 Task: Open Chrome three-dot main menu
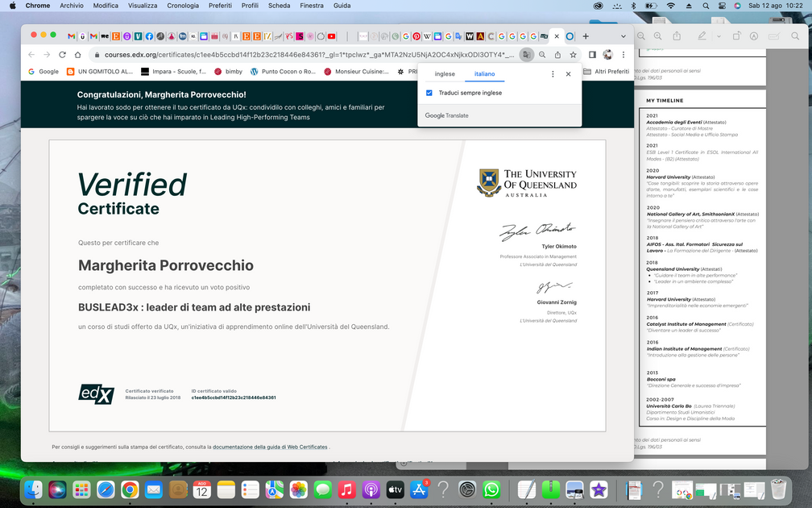coord(623,55)
